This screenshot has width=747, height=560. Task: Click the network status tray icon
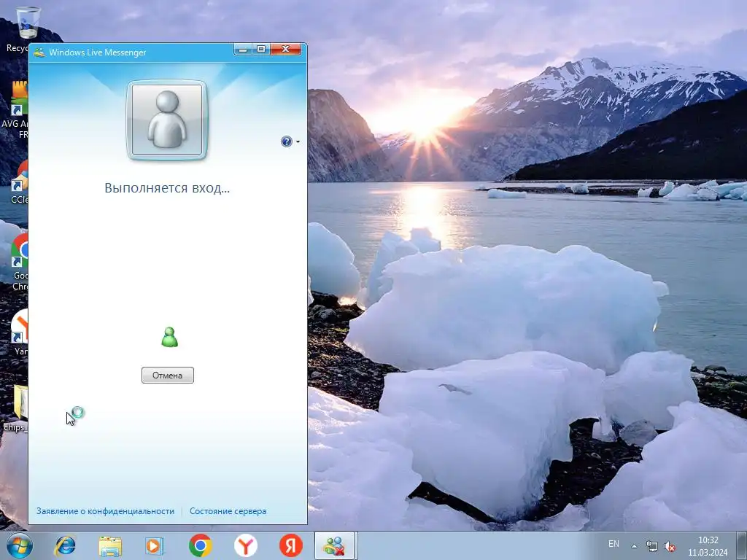point(651,546)
